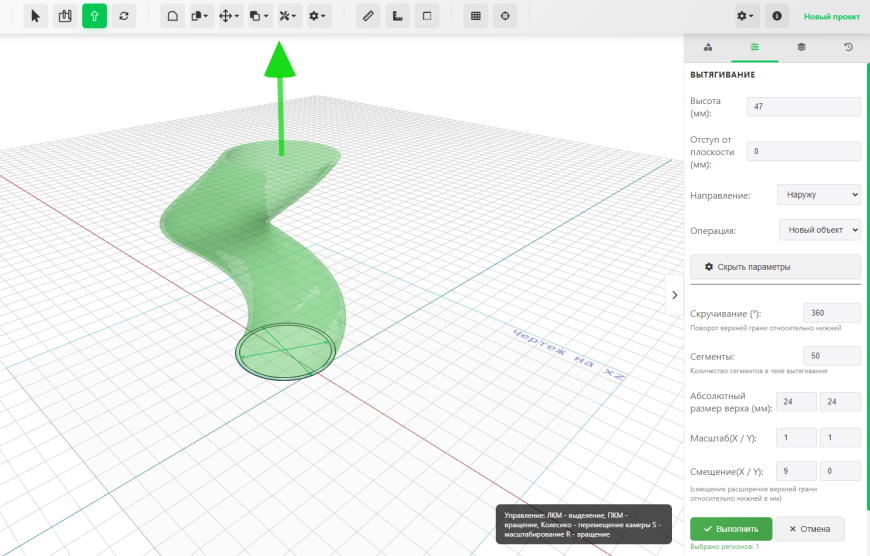Edit the Сегменты count field
Viewport: 870px width, 556px height.
832,356
